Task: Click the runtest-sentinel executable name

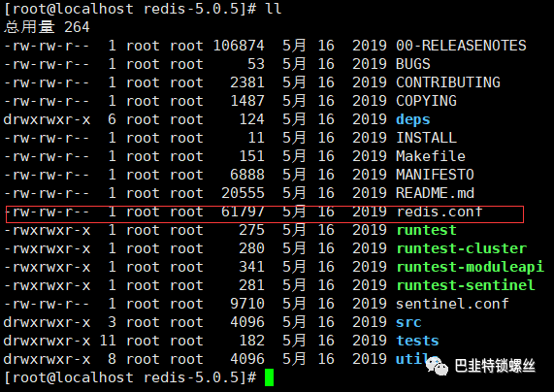Action: (466, 285)
